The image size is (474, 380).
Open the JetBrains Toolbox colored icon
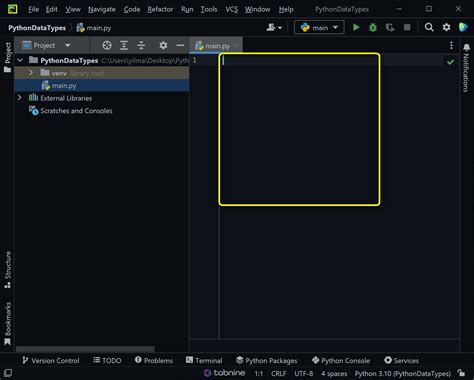click(463, 27)
